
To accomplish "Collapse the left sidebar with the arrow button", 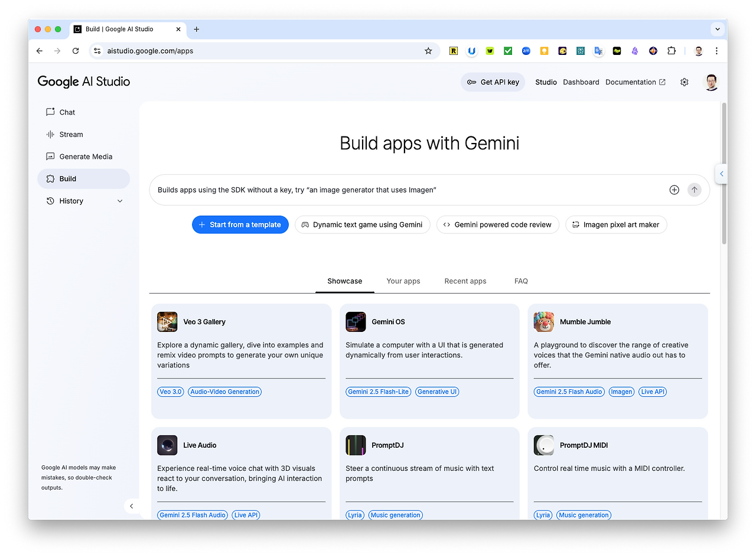I will 132,506.
